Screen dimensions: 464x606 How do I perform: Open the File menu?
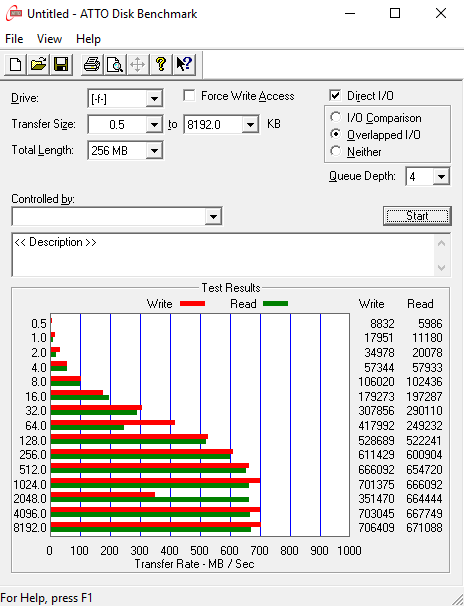14,39
